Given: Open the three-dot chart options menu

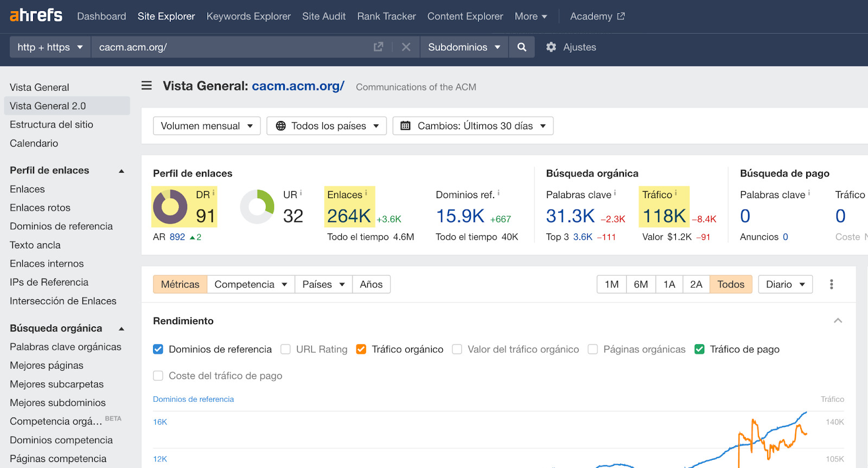Looking at the screenshot, I should click(831, 284).
